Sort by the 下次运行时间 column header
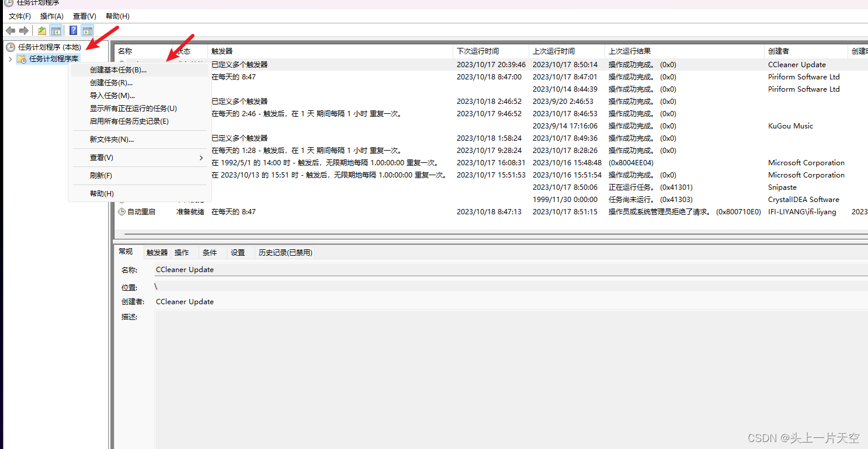Viewport: 868px width, 449px height. point(491,51)
